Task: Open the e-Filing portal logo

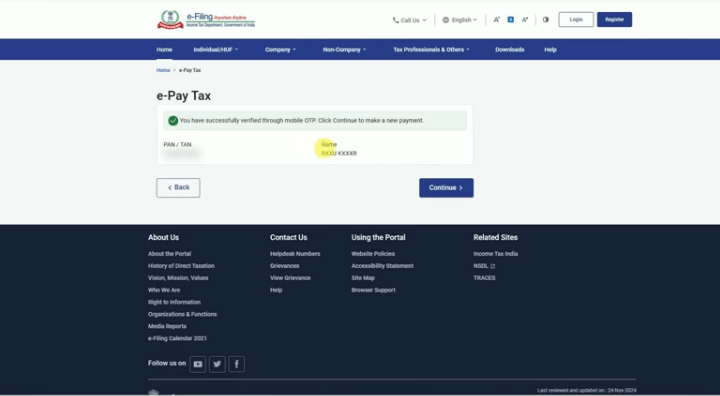Action: (x=206, y=20)
